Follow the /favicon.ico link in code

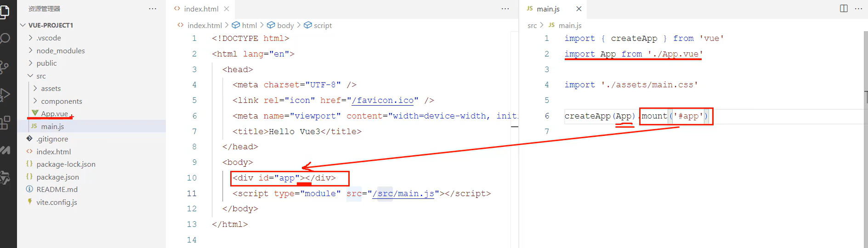(x=383, y=100)
